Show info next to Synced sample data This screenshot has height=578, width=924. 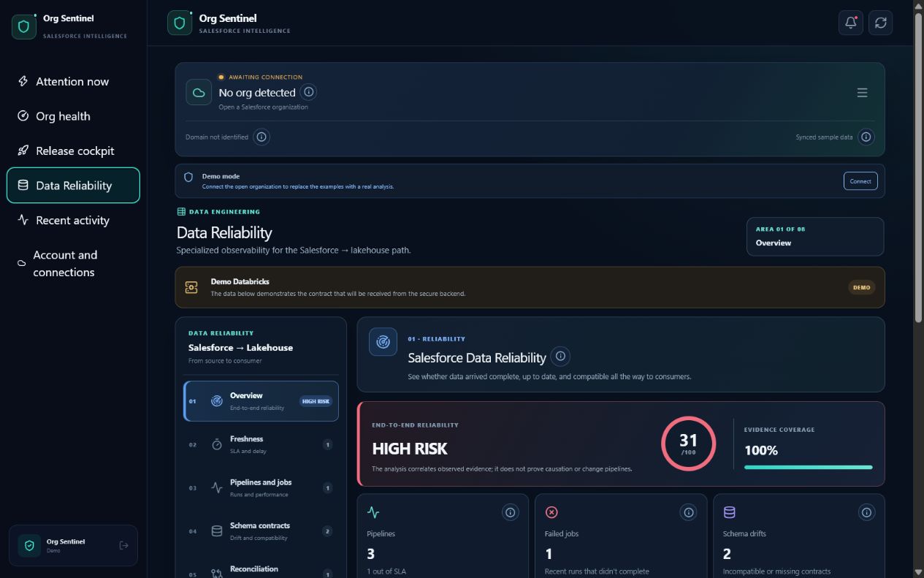pyautogui.click(x=866, y=137)
